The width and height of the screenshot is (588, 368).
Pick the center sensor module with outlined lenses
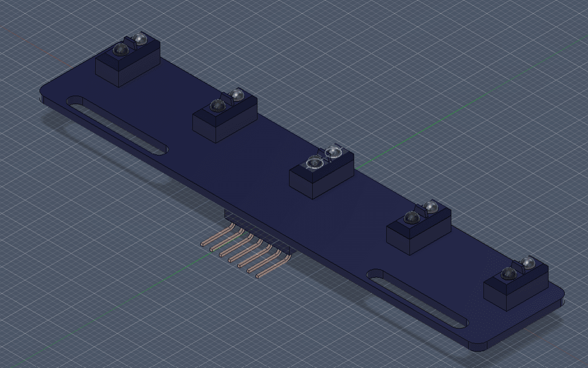click(322, 171)
